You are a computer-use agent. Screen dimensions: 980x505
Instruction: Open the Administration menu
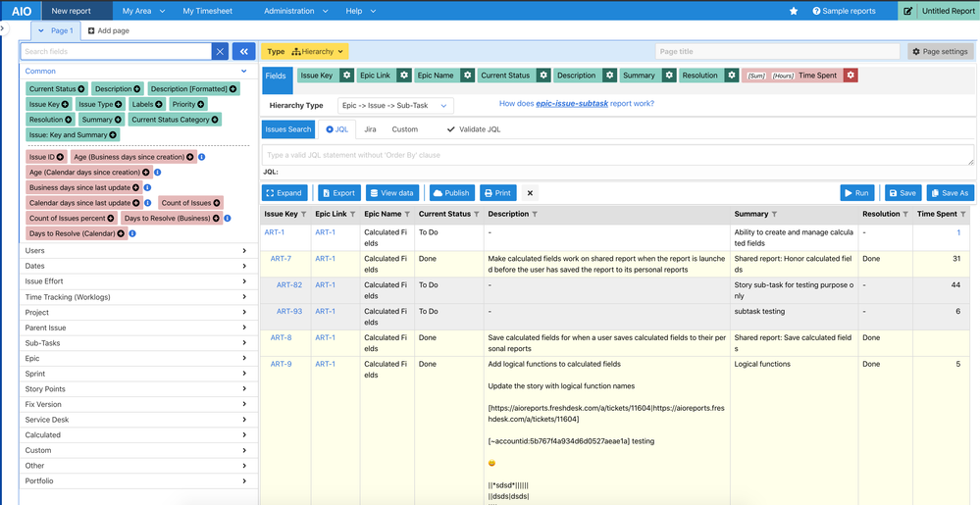(295, 11)
